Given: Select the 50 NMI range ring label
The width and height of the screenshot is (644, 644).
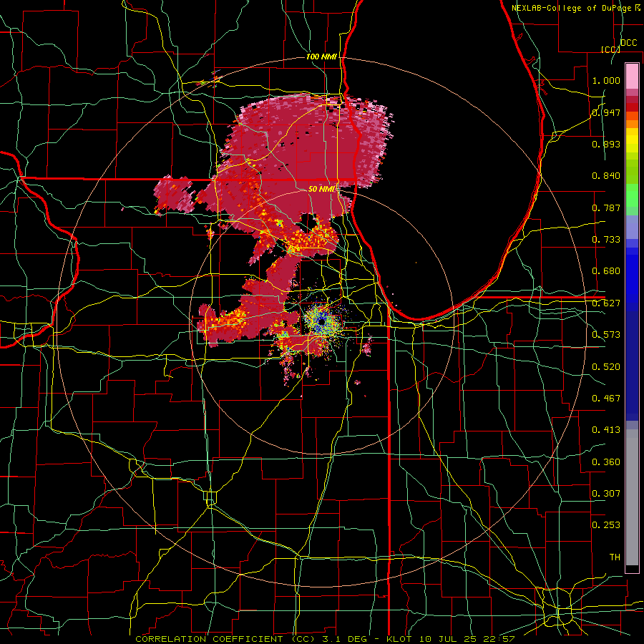Looking at the screenshot, I should tap(321, 189).
